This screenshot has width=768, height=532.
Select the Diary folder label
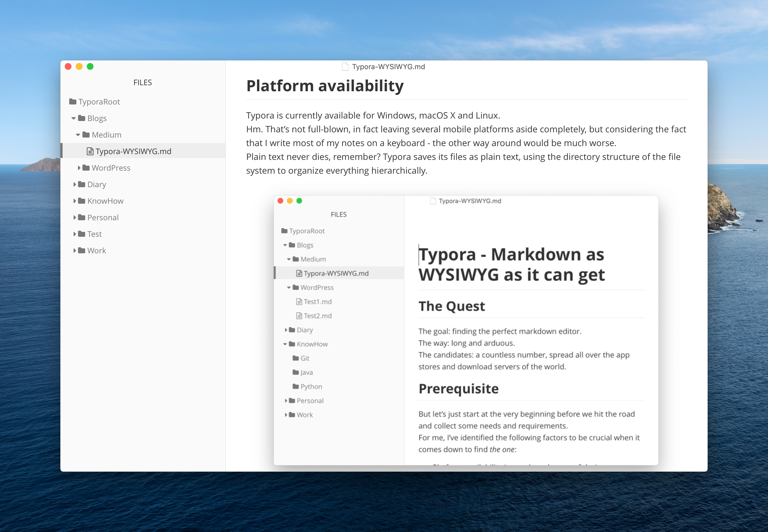pos(97,184)
